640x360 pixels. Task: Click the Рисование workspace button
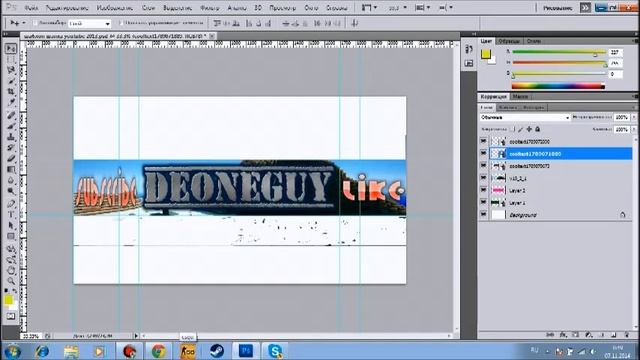click(x=558, y=8)
